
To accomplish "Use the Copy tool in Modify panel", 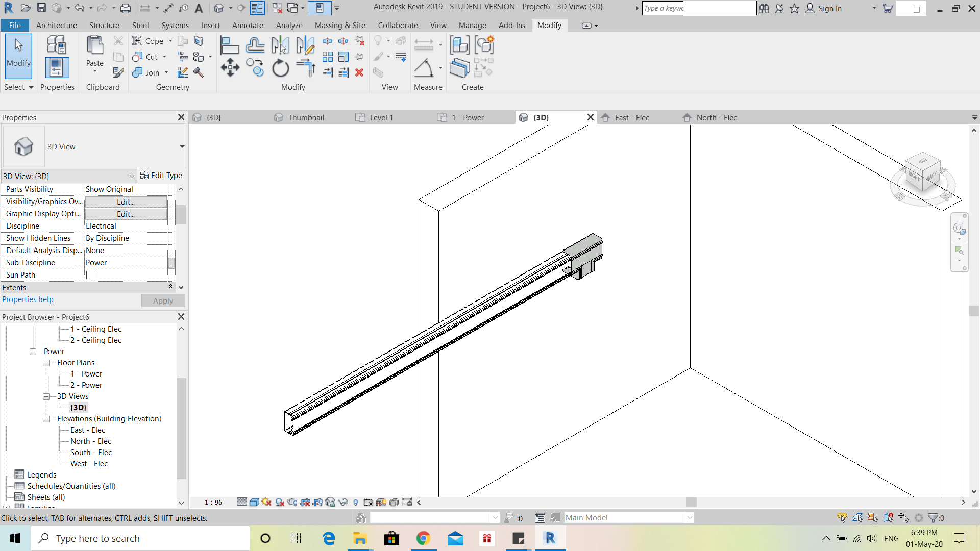I will coord(255,67).
